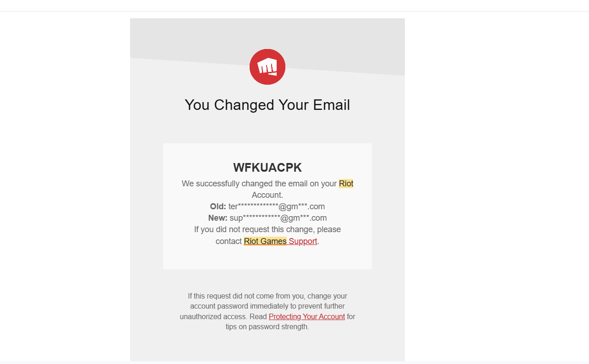Open the Protecting Your Account link
This screenshot has height=364, width=589.
pyautogui.click(x=306, y=316)
